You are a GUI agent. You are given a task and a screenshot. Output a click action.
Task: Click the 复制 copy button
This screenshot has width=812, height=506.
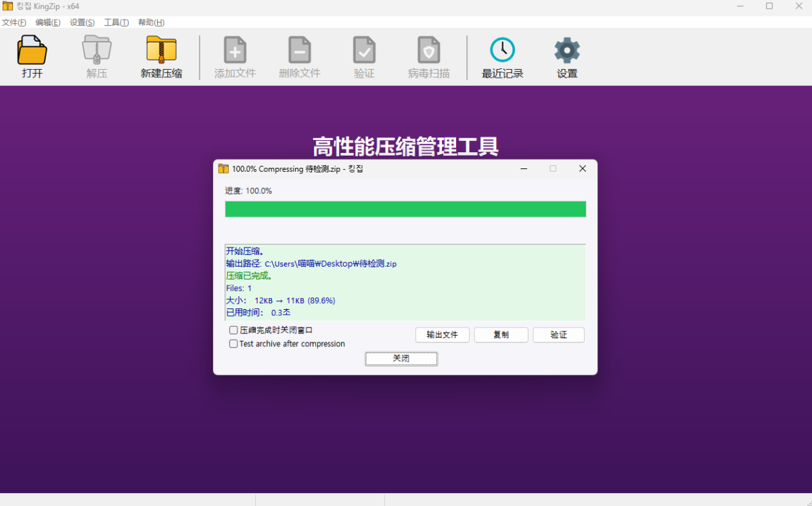[501, 335]
